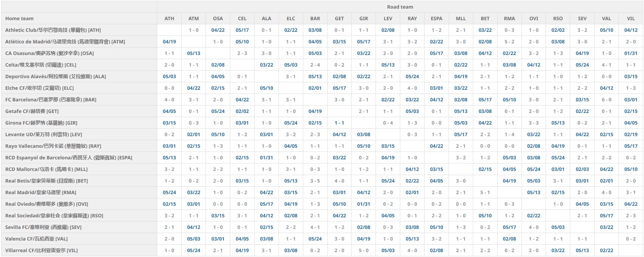Open the 01/31 fixture in RCD Espanyol row
The height and width of the screenshot is (257, 644).
[x=267, y=158]
